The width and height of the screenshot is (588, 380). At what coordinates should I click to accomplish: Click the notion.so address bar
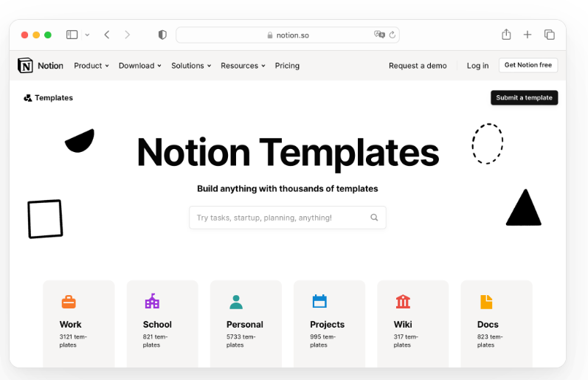[x=288, y=35]
